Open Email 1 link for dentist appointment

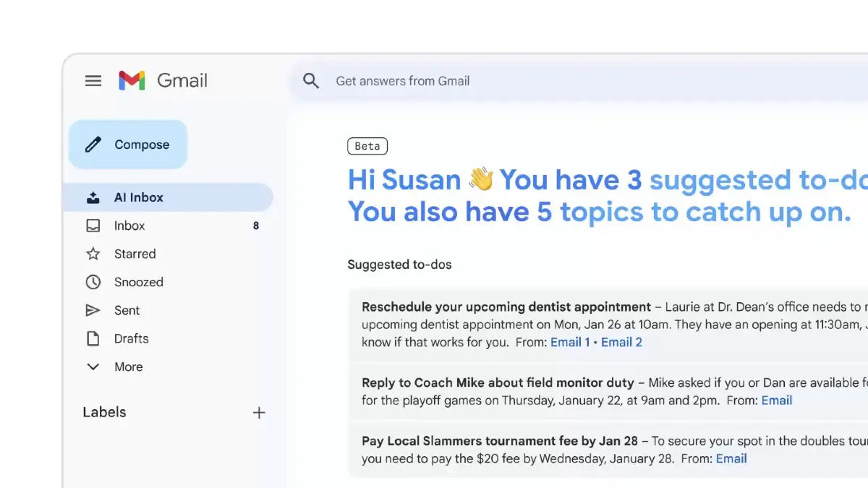[570, 342]
